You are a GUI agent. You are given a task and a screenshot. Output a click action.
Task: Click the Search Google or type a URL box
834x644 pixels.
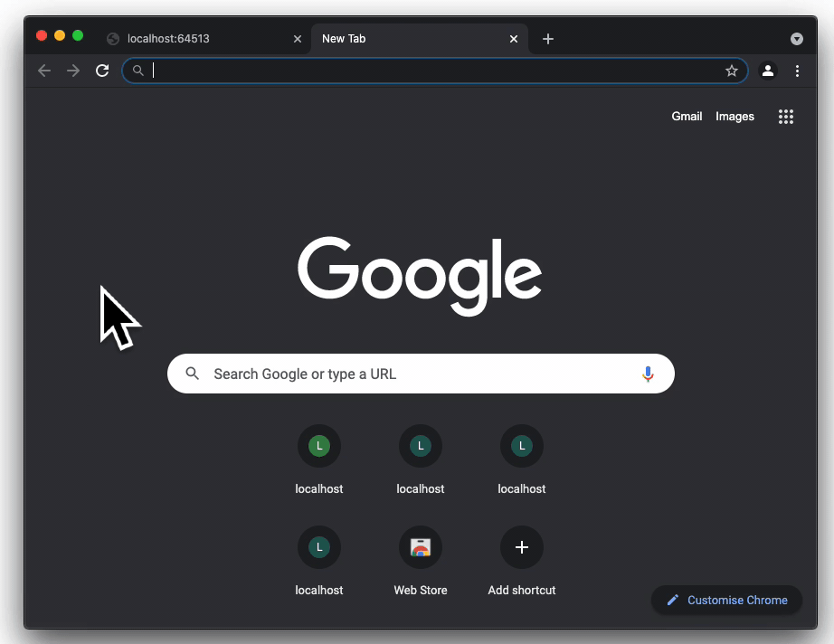[x=421, y=374]
